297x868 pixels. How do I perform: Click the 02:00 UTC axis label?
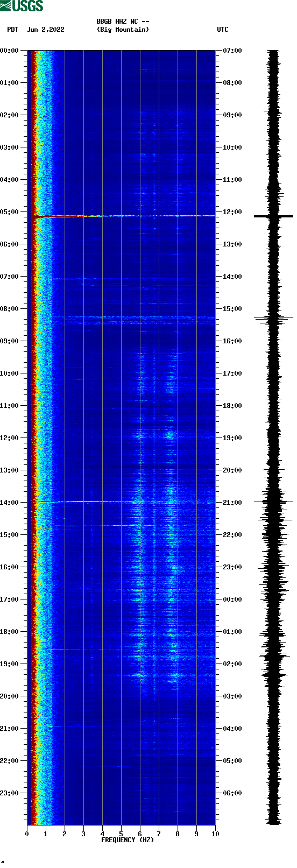pos(232,664)
